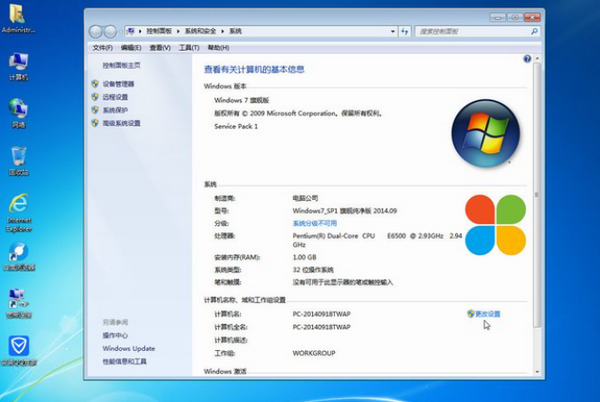Open the 高级系统设置 link
The height and width of the screenshot is (402, 600).
click(x=121, y=123)
